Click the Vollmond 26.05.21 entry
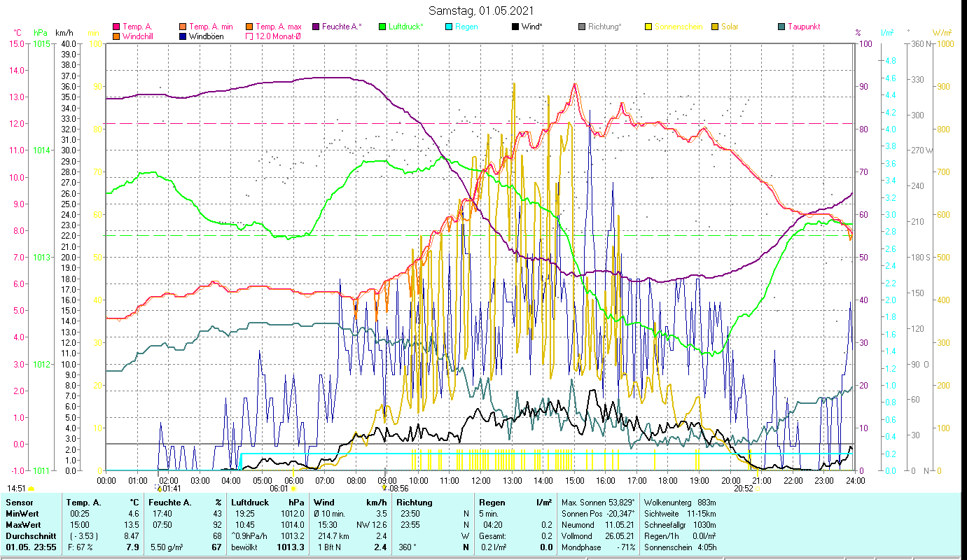The height and width of the screenshot is (560, 967). [x=599, y=535]
